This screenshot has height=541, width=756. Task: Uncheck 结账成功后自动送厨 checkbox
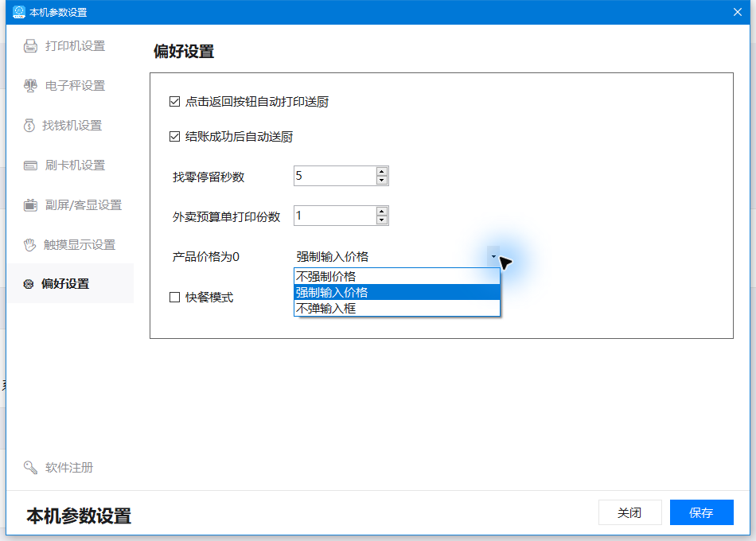click(174, 137)
